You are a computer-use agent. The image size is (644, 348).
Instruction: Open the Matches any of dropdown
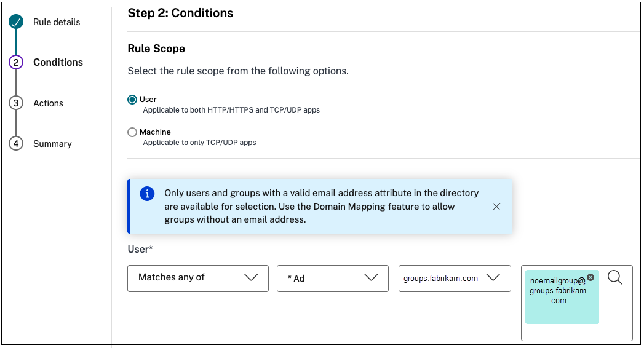(198, 279)
